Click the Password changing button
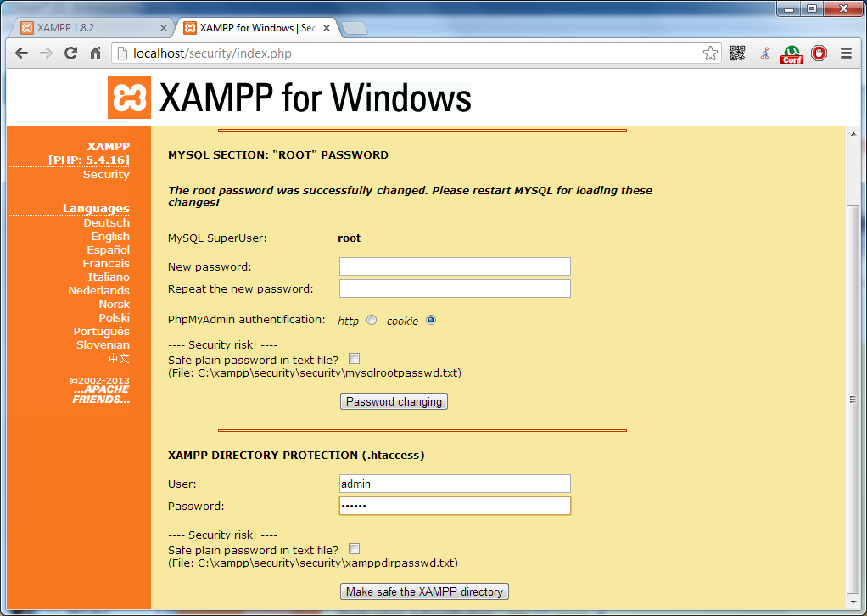 pyautogui.click(x=394, y=401)
